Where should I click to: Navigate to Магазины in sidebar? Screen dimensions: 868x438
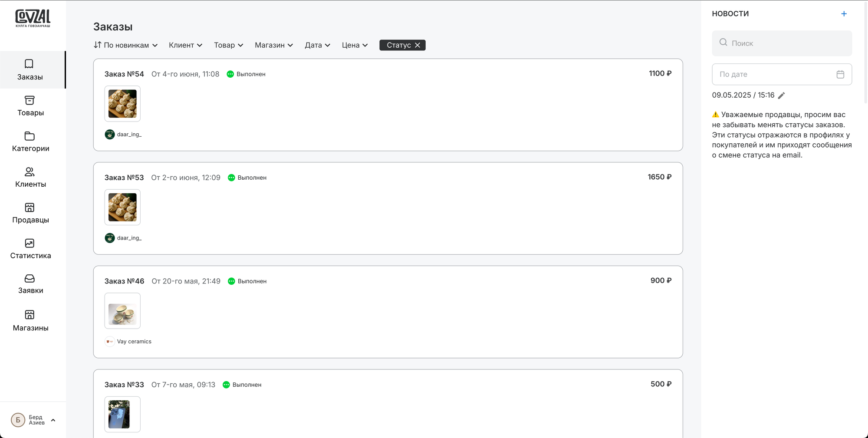[x=30, y=321]
